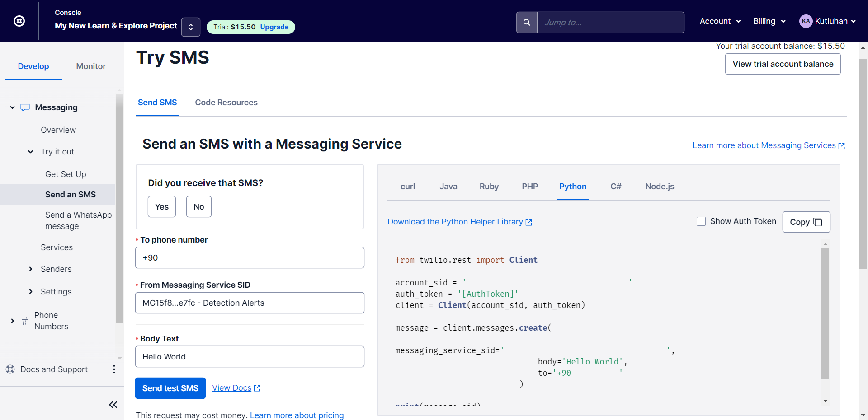Click the Body Text input field
This screenshot has width=868, height=420.
pos(250,357)
